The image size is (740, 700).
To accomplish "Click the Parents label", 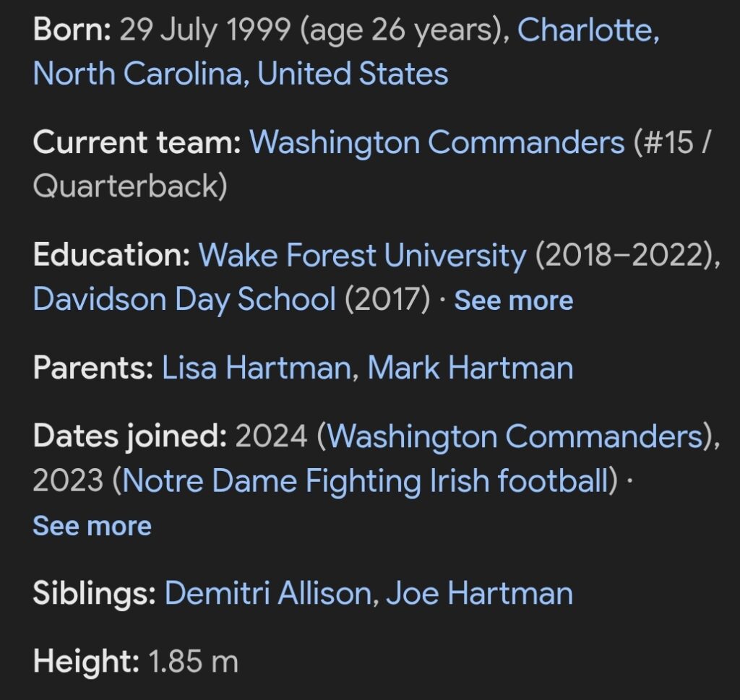I will pos(92,368).
